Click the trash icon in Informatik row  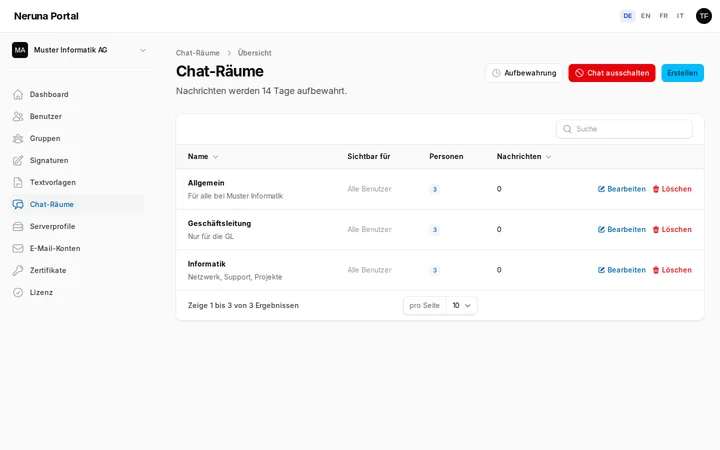[x=656, y=270]
